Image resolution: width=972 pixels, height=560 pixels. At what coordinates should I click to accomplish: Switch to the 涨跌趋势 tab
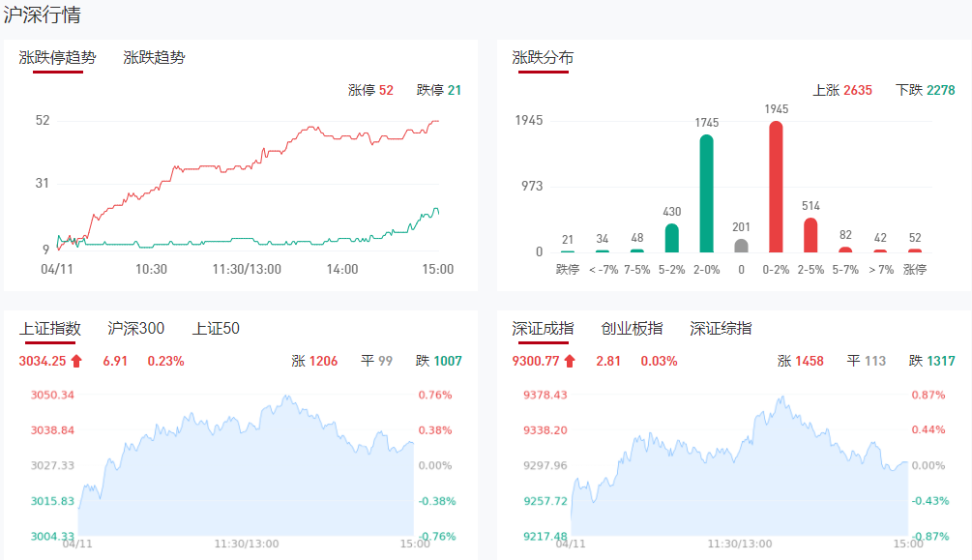pos(154,57)
